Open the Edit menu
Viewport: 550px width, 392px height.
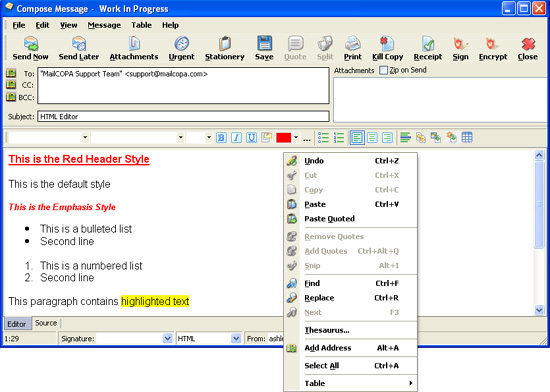(42, 25)
